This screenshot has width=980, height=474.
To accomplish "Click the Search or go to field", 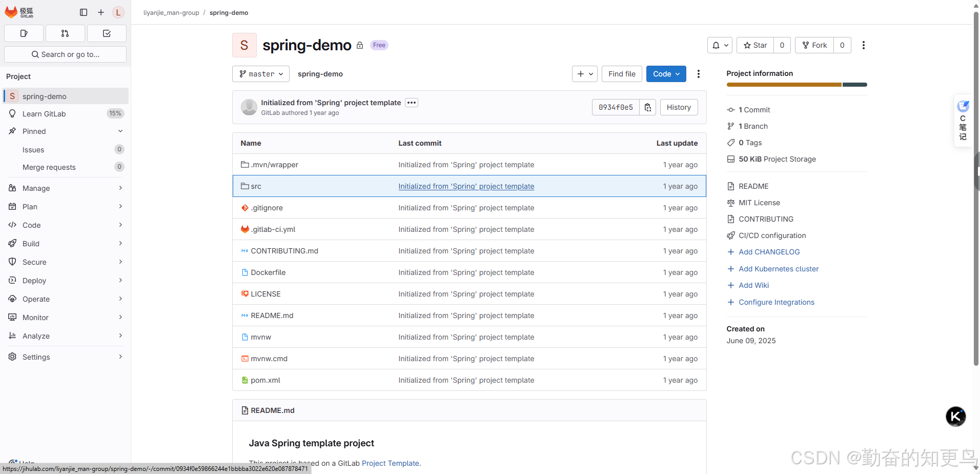I will pos(65,54).
